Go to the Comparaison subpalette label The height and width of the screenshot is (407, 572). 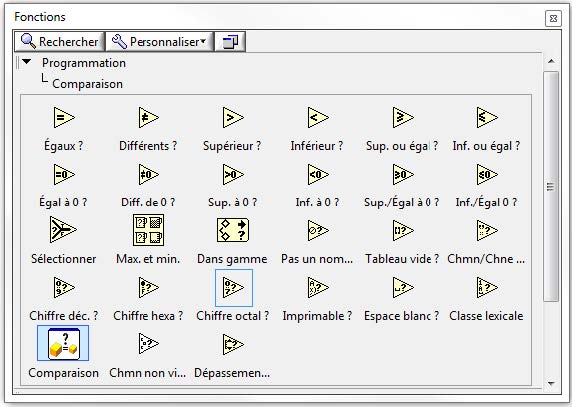[87, 84]
